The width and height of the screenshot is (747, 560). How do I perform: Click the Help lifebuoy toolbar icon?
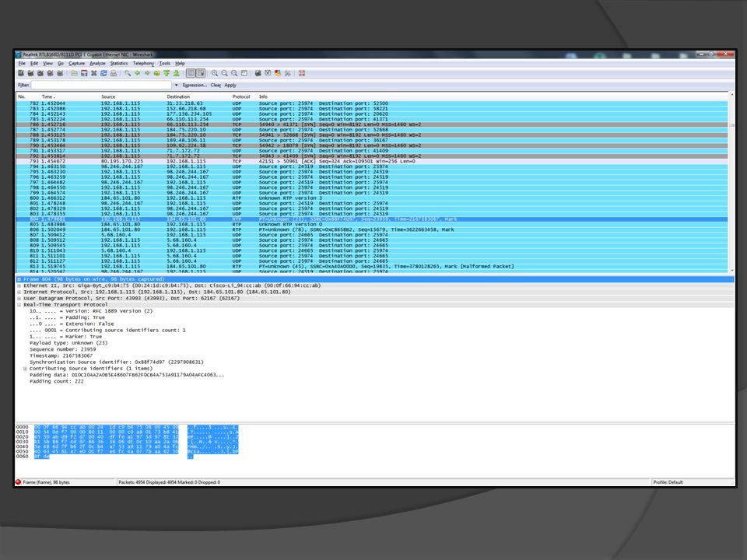coord(302,73)
